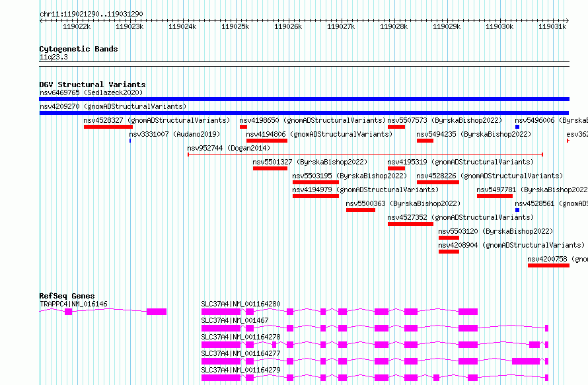Click the DGV Structural Variants track title
The height and width of the screenshot is (385, 588).
pos(92,85)
